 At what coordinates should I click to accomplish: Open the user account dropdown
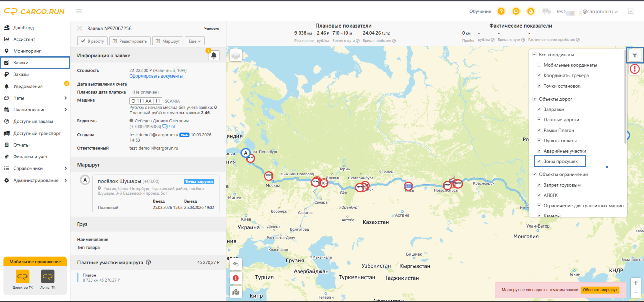(587, 12)
